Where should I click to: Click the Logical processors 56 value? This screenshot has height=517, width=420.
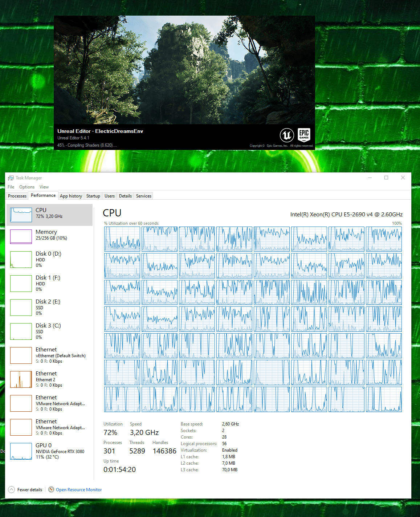click(224, 444)
